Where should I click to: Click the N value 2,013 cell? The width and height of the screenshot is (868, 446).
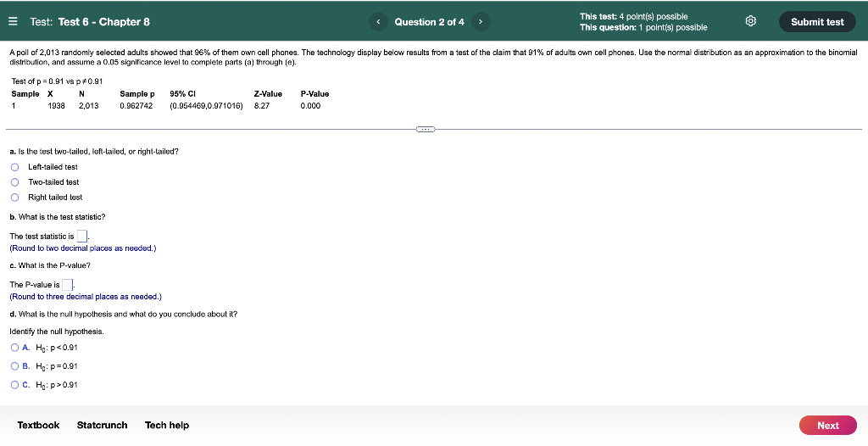coord(88,105)
